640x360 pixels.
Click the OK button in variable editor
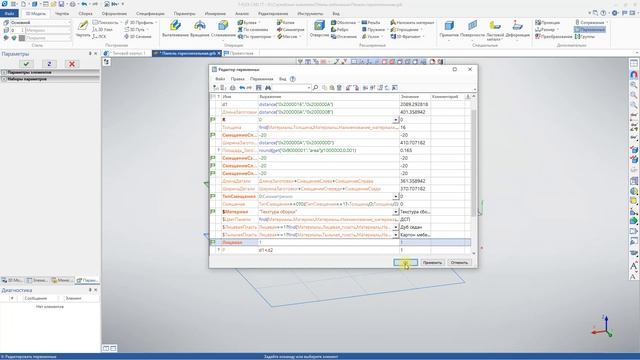point(405,262)
